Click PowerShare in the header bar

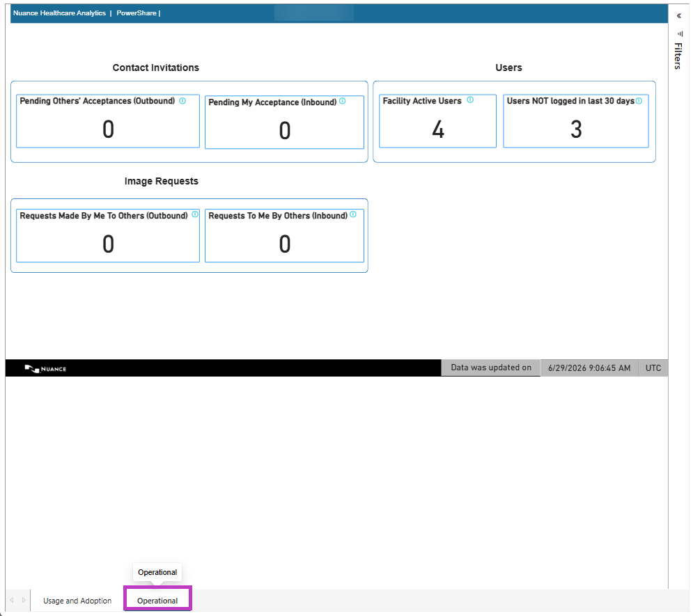coord(137,13)
